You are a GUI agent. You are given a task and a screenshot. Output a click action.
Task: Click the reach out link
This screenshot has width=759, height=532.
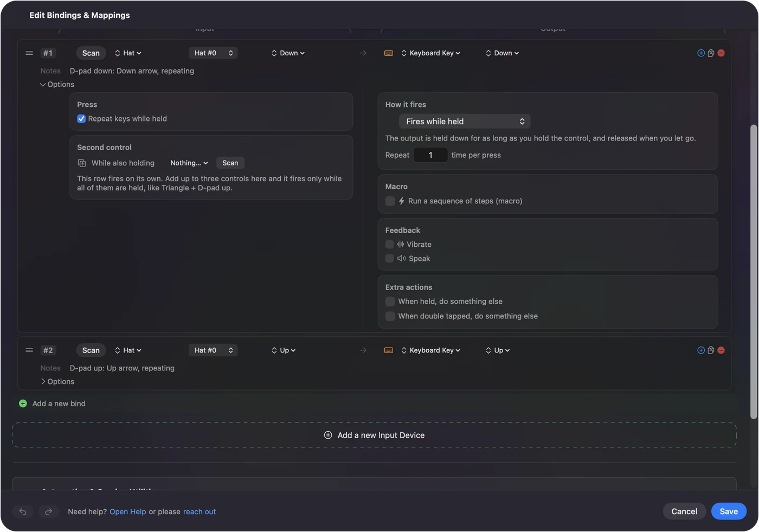pyautogui.click(x=200, y=512)
